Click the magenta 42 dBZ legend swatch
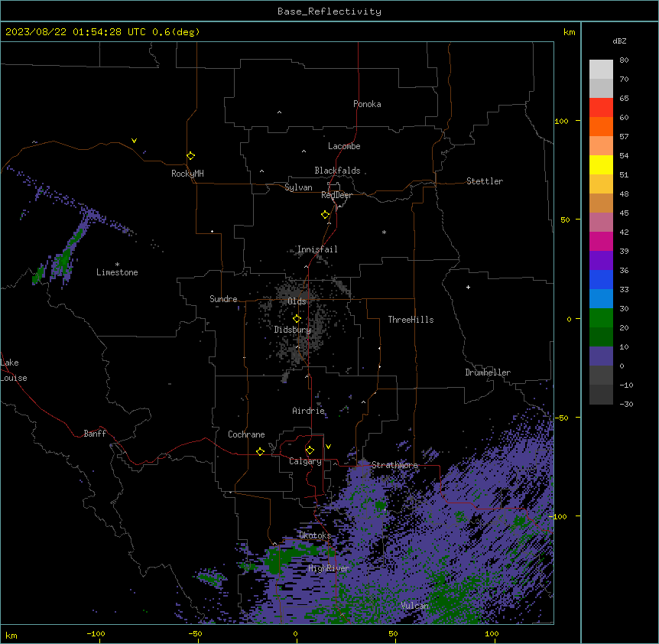 pyautogui.click(x=601, y=241)
